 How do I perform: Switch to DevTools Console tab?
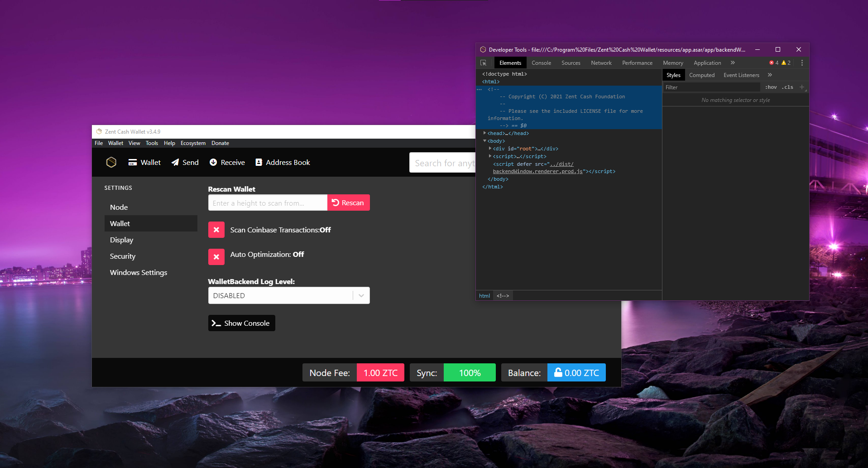(x=541, y=63)
